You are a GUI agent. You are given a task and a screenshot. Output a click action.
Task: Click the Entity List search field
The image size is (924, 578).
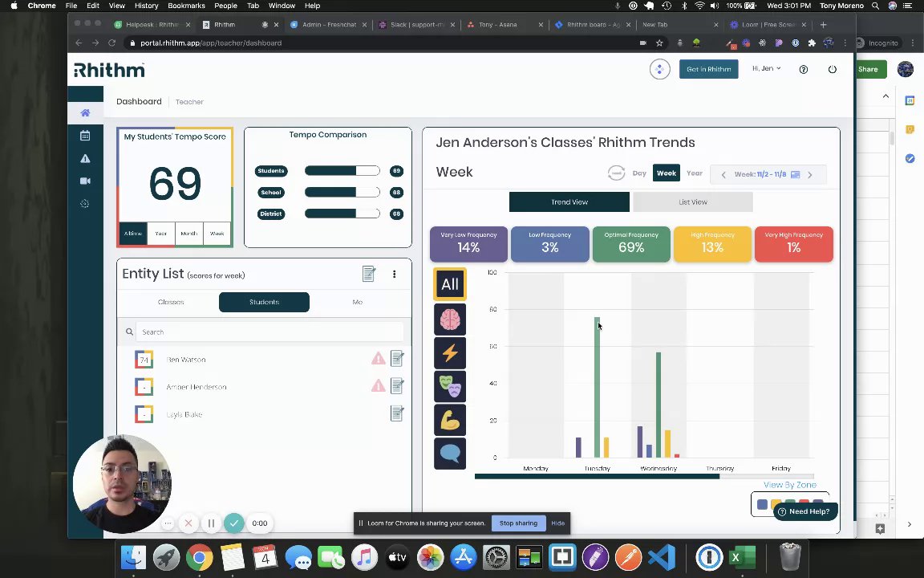(x=269, y=332)
